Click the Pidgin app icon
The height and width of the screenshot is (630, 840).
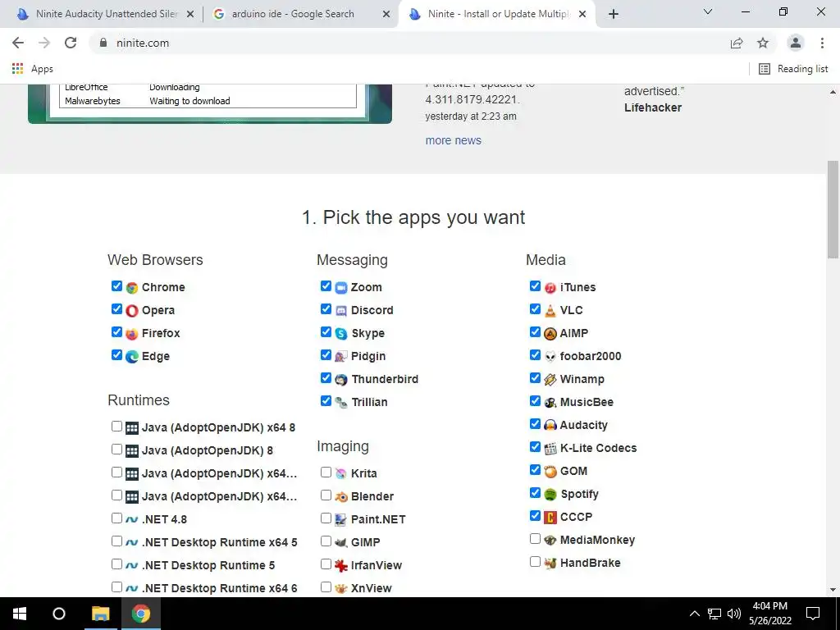click(x=341, y=357)
